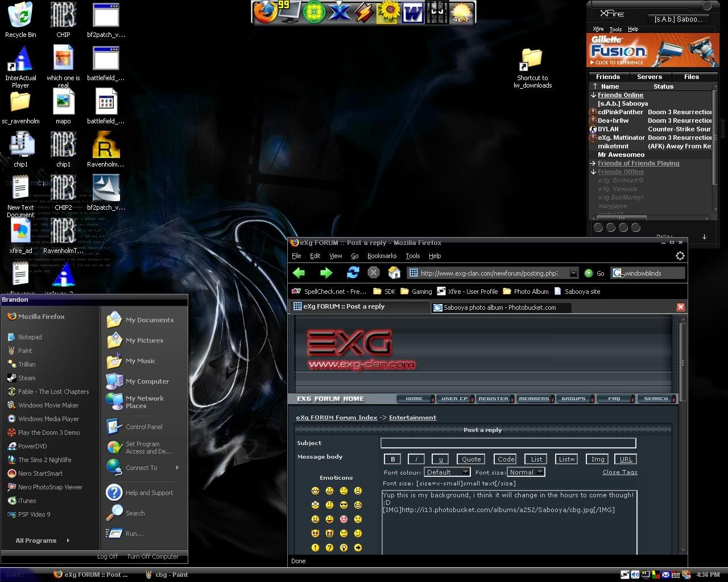This screenshot has height=582, width=728.
Task: Click in the message body text area
Action: [x=509, y=523]
